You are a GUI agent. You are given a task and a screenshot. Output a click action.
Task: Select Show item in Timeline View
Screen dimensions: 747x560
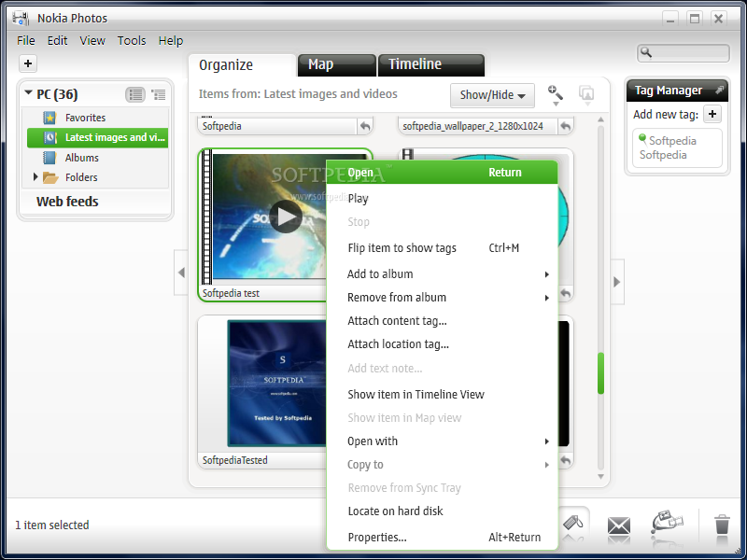point(442,394)
